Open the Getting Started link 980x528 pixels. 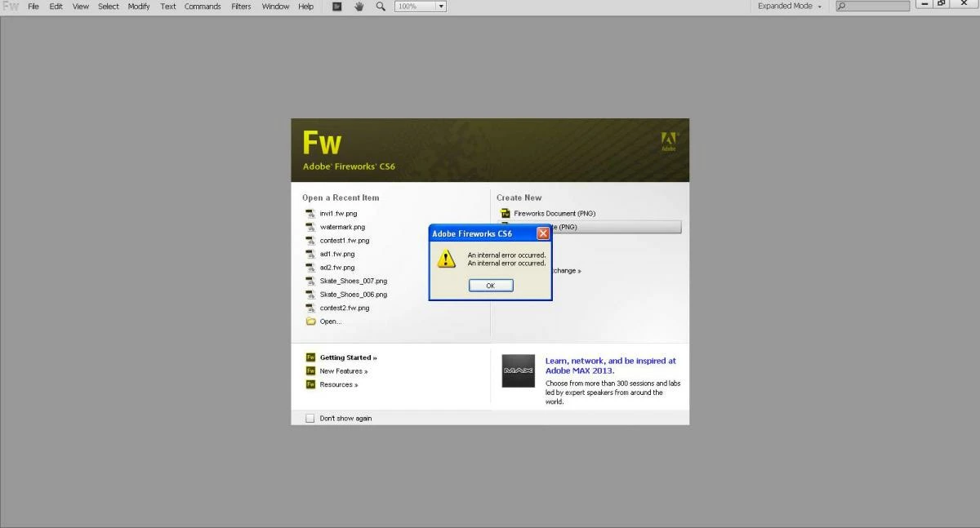tap(349, 357)
